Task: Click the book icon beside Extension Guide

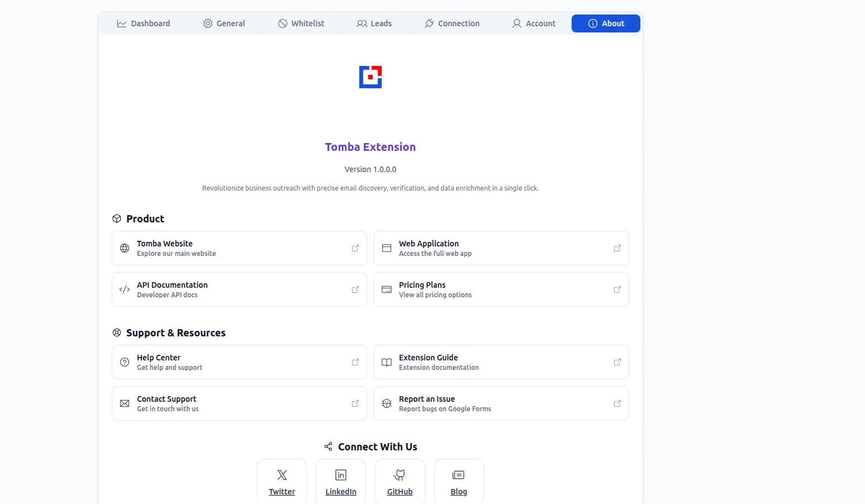Action: click(x=387, y=362)
